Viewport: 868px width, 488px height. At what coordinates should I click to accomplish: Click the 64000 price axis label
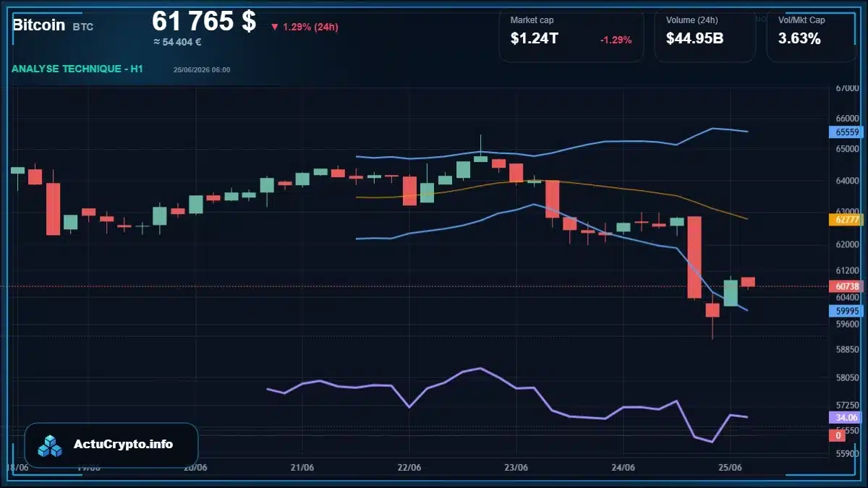click(x=847, y=181)
